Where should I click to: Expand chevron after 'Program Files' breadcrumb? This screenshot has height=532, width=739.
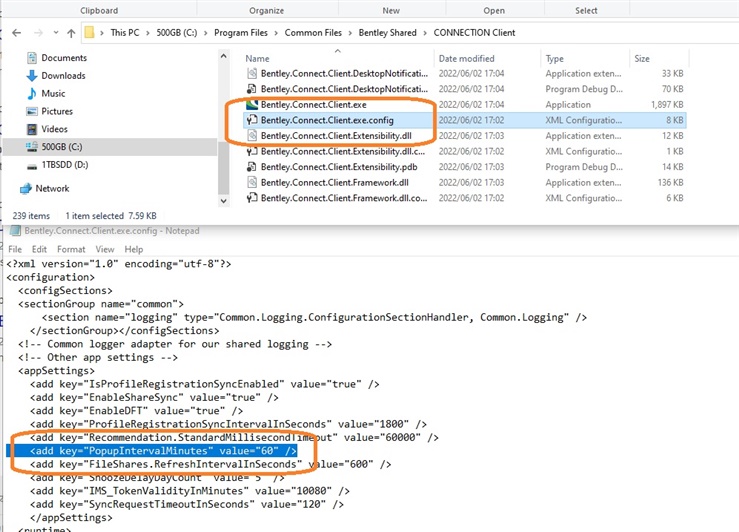[276, 33]
